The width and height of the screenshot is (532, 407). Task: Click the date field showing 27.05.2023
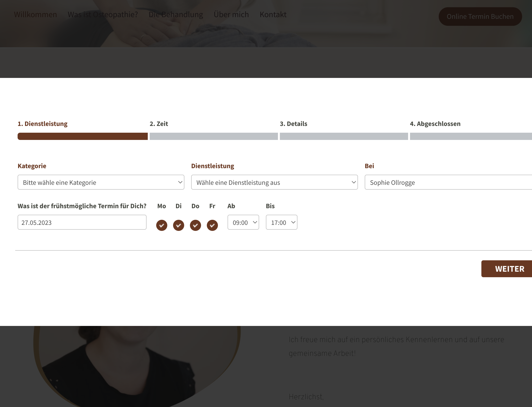pos(82,222)
